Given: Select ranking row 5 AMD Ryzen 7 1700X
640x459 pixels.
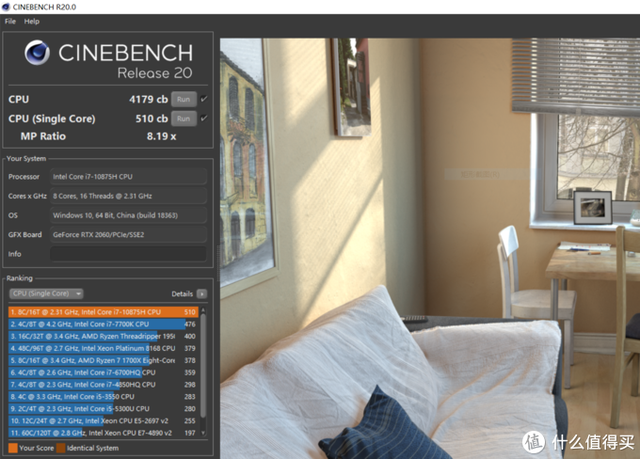Looking at the screenshot, I should (x=103, y=360).
